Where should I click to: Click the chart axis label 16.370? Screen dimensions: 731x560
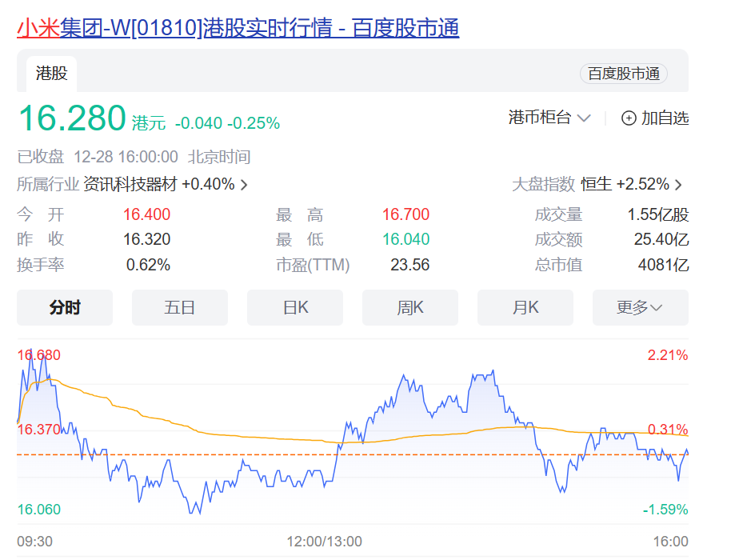pyautogui.click(x=39, y=430)
